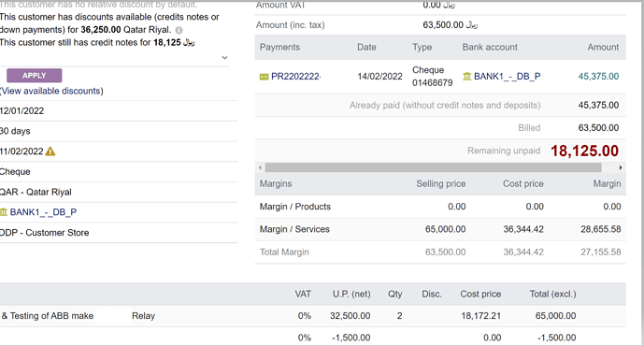The width and height of the screenshot is (644, 346).
Task: Open BANK1_-_DB_P link in left details
Action: [x=43, y=212]
